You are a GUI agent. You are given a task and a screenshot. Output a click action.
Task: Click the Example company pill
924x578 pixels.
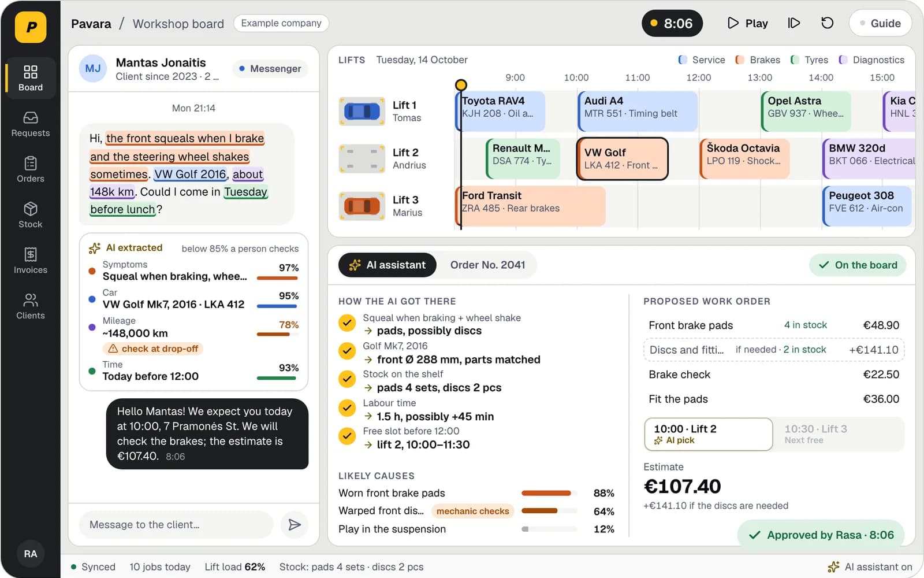pyautogui.click(x=281, y=23)
